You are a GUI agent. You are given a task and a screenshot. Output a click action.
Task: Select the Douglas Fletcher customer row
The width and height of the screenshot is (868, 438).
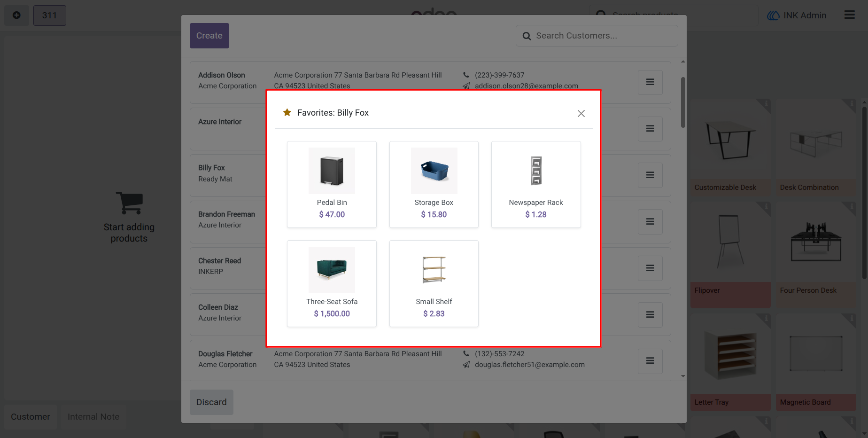tap(430, 361)
